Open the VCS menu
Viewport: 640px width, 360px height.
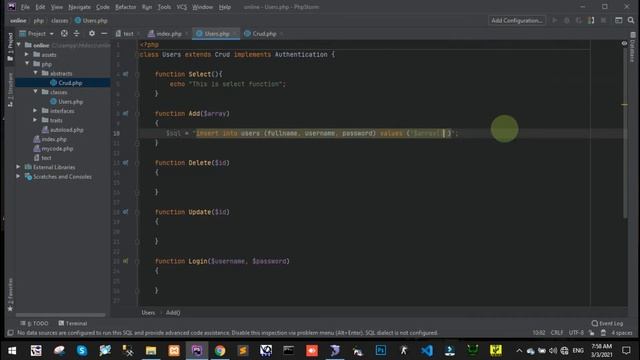(x=182, y=7)
